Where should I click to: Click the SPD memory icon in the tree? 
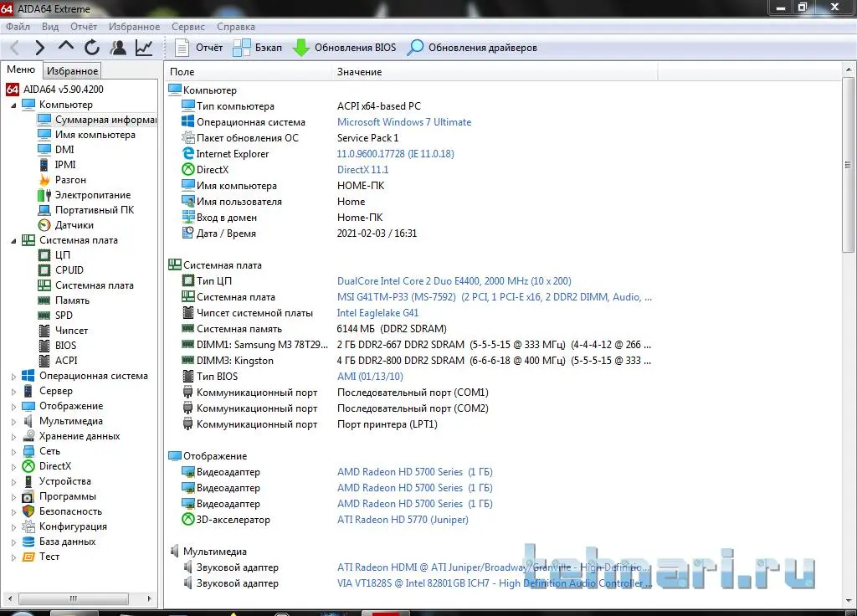(44, 316)
